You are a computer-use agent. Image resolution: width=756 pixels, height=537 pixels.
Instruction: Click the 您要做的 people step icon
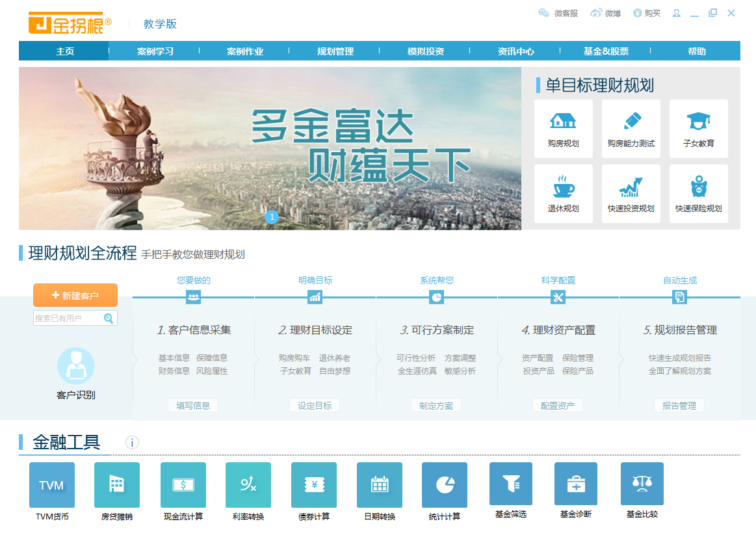coord(193,297)
